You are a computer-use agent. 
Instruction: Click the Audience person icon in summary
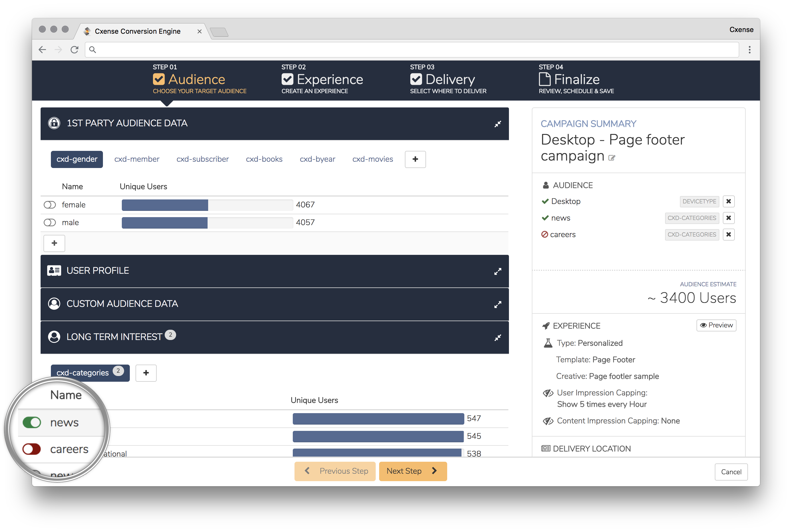pyautogui.click(x=546, y=185)
